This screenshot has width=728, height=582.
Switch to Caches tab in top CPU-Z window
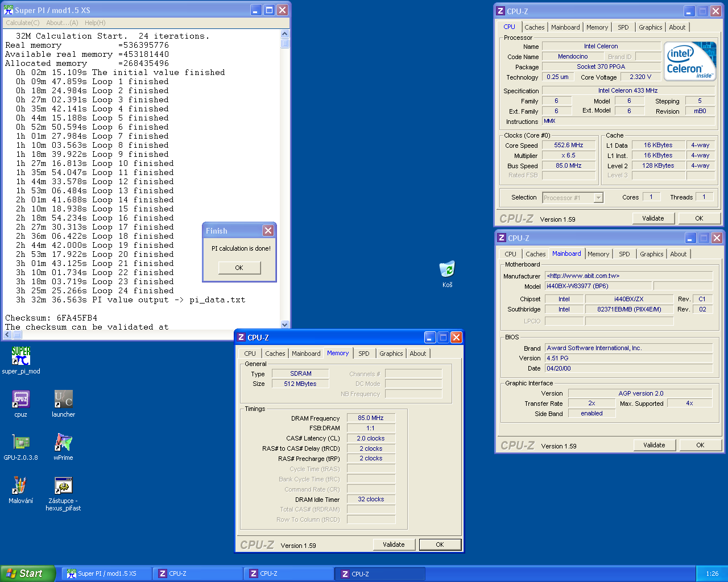(x=535, y=27)
